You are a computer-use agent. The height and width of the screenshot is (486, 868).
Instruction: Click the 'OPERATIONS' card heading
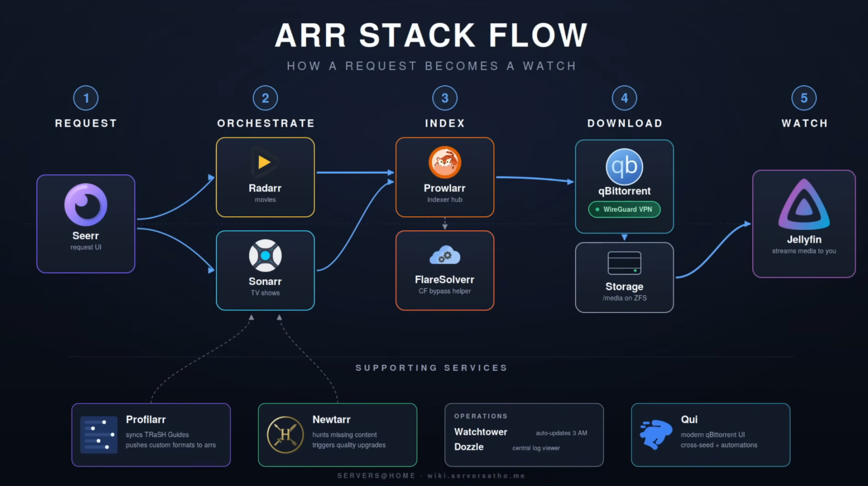481,416
